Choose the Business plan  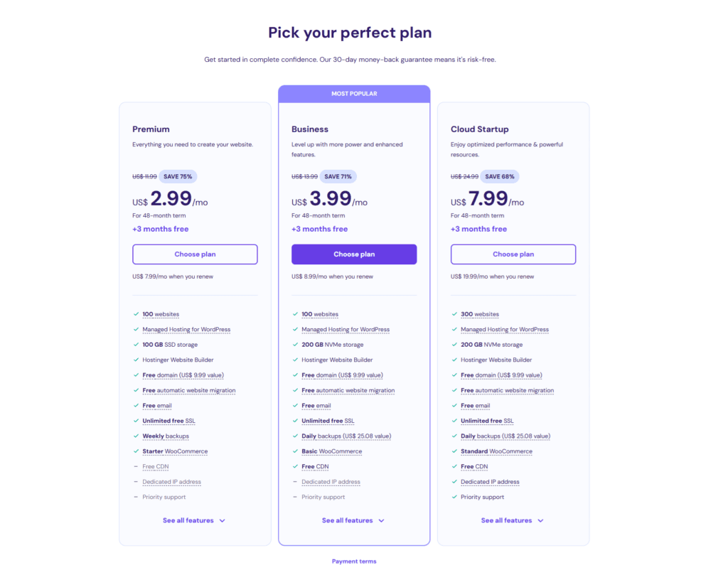coord(354,254)
